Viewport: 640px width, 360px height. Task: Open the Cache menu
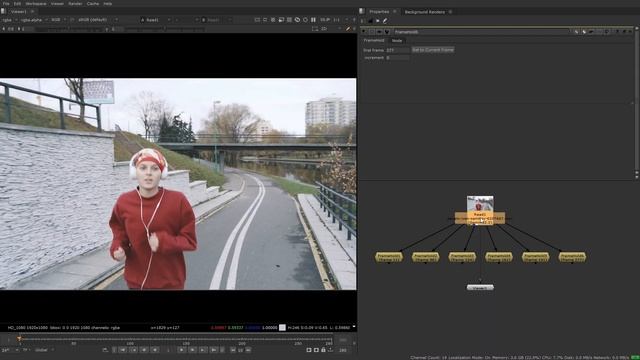click(93, 3)
